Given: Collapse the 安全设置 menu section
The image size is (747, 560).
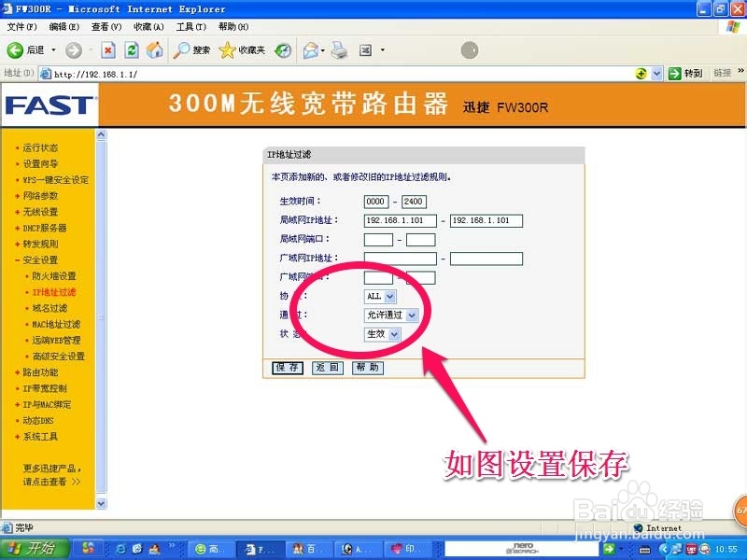Looking at the screenshot, I should 40,260.
